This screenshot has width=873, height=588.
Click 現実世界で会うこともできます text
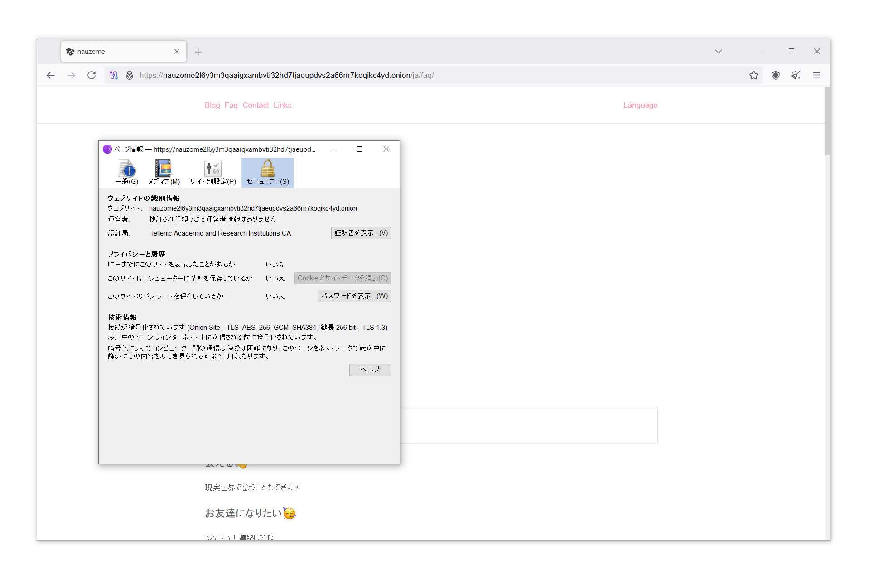tap(253, 487)
